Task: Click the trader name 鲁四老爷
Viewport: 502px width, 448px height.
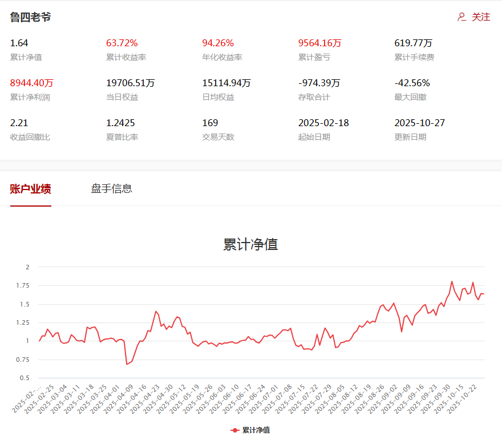Action: [30, 17]
